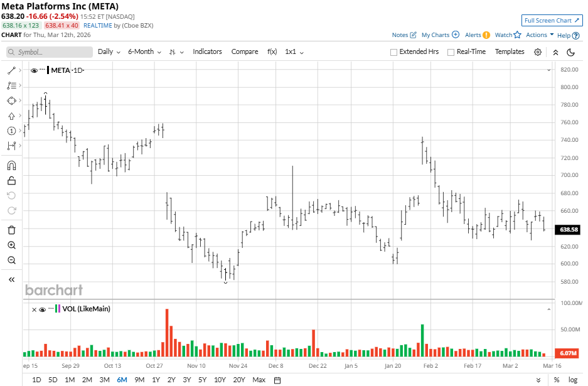Open VOL indicator more options
This screenshot has width=588, height=386.
pyautogui.click(x=51, y=309)
